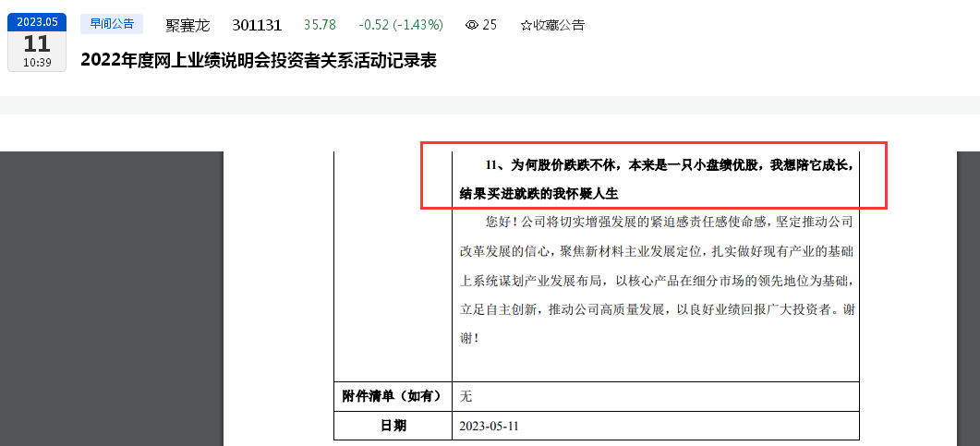Click the line 改革发展的信心，聚焦新材料主业
980x446 pixels.
[x=656, y=251]
